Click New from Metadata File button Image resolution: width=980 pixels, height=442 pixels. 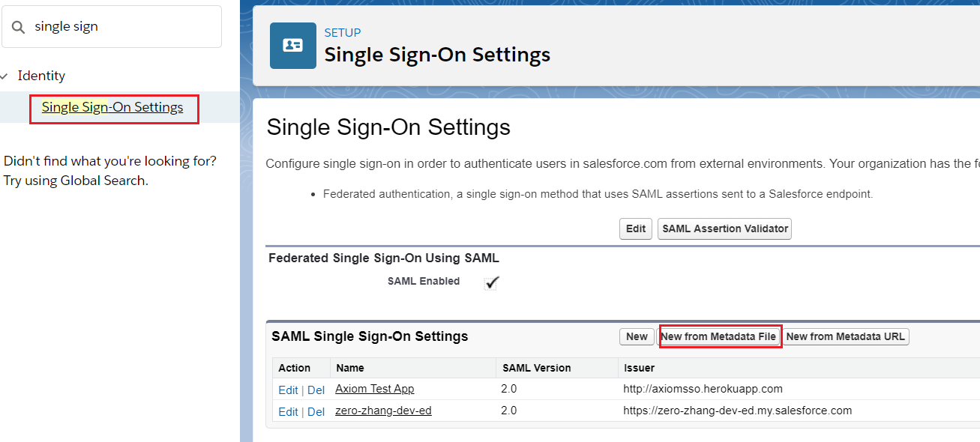[718, 336]
